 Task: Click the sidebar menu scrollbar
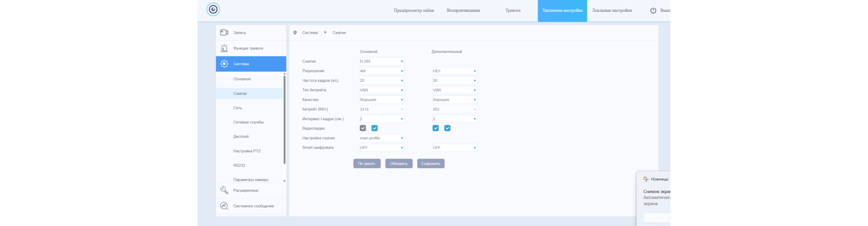(284, 120)
